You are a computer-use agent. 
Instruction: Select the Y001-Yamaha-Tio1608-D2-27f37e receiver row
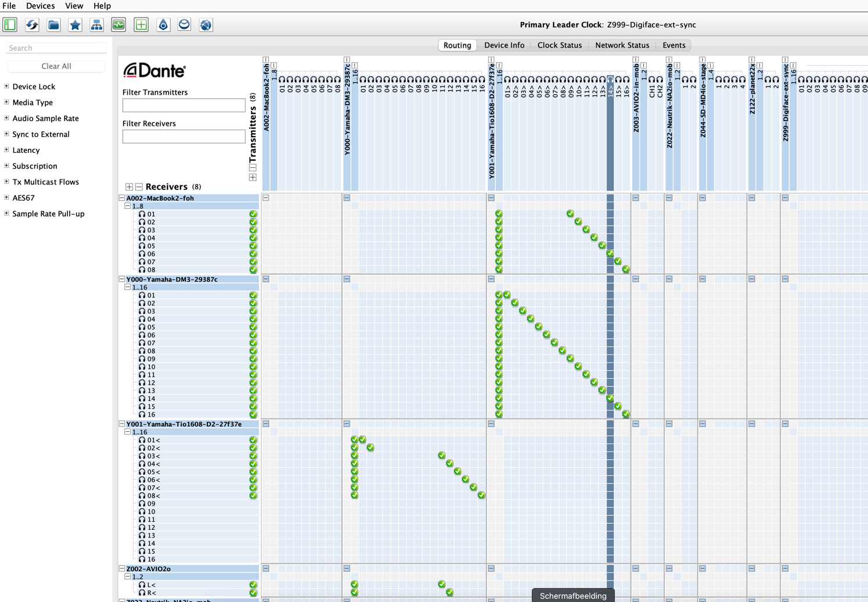[x=188, y=424]
